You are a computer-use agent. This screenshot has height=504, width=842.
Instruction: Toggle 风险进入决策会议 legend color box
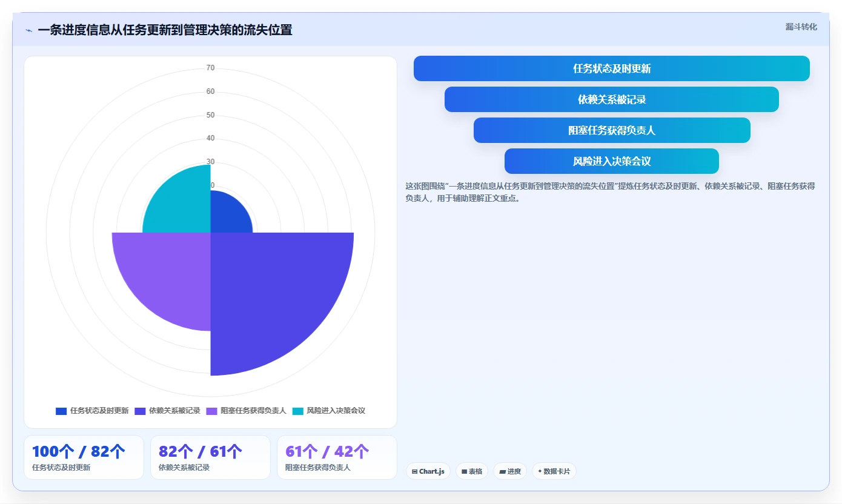297,411
